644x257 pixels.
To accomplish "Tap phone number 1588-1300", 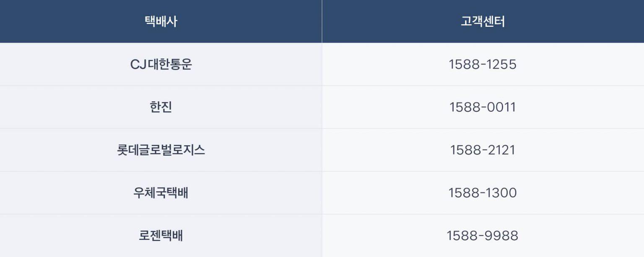I will pos(483,193).
